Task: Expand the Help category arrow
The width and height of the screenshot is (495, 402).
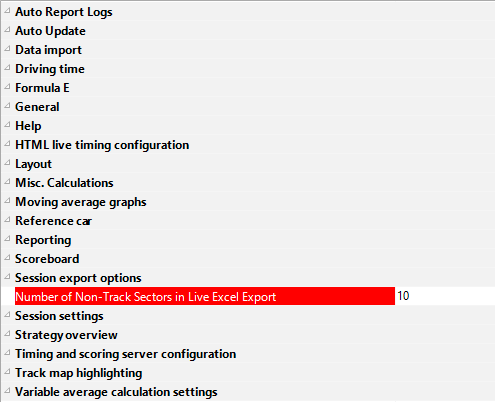Action: (x=7, y=125)
